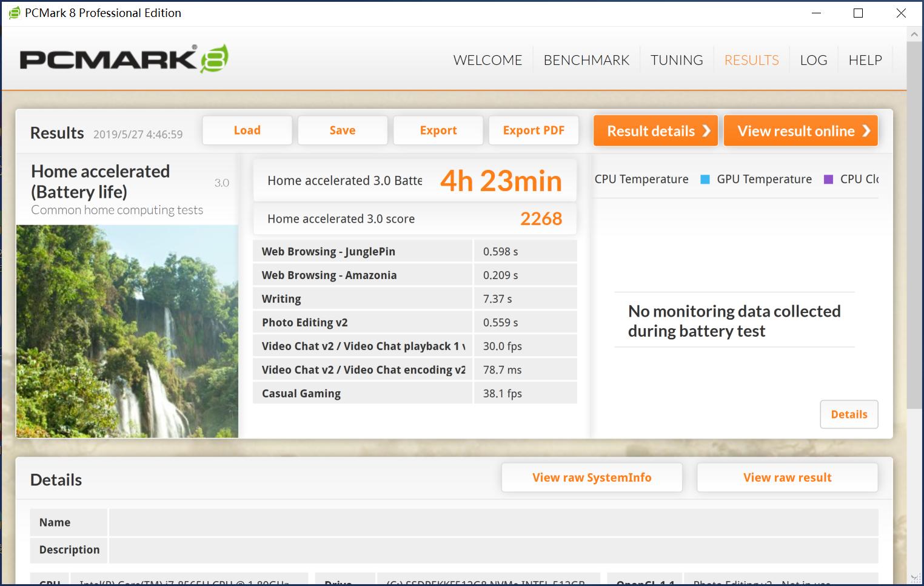The width and height of the screenshot is (924, 586).
Task: Click the 7.37 s Writing value
Action: pos(497,298)
